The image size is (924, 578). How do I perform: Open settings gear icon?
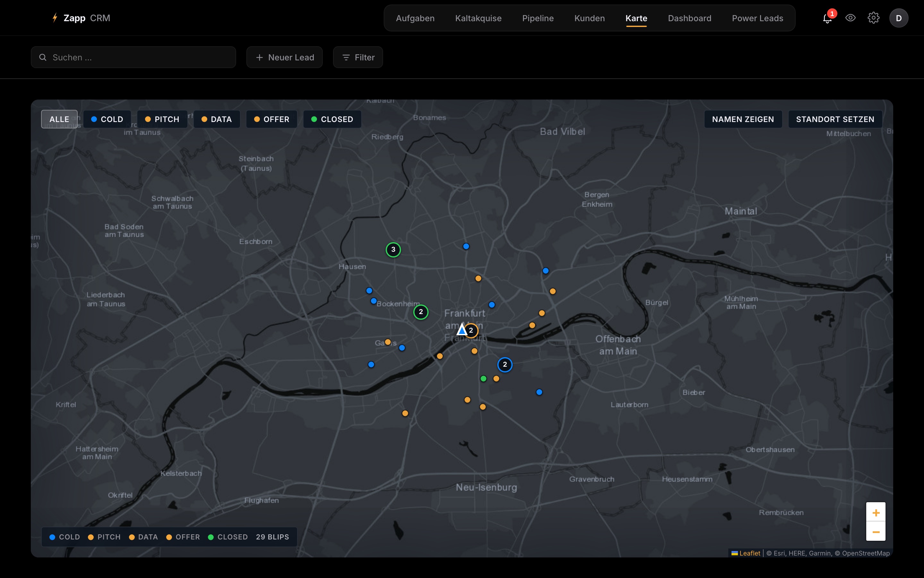[874, 18]
